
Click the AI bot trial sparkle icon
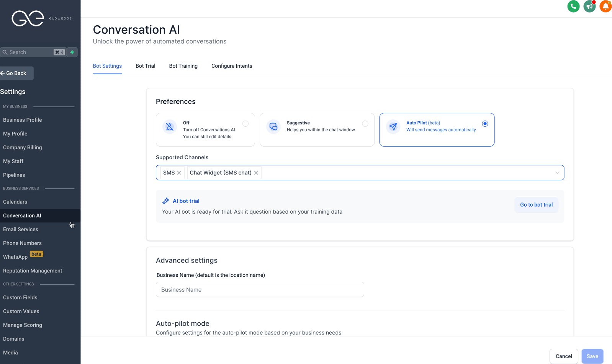tap(166, 201)
